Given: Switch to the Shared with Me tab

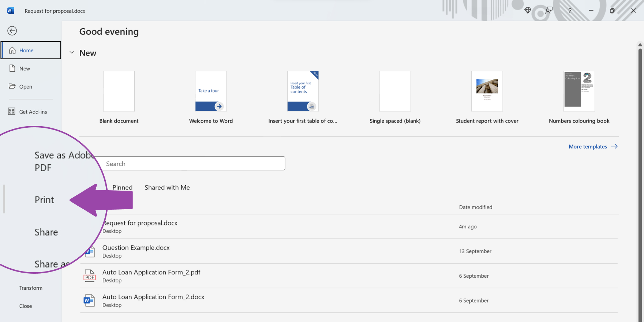Looking at the screenshot, I should [x=167, y=187].
